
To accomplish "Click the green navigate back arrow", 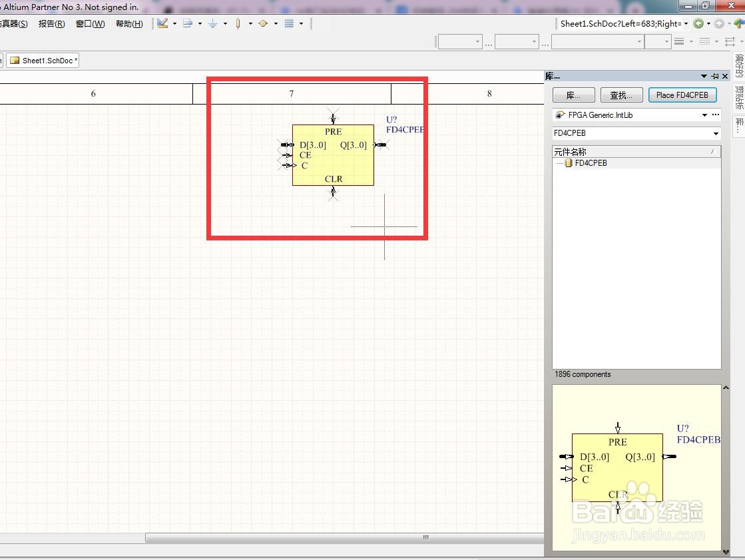I will pyautogui.click(x=698, y=23).
